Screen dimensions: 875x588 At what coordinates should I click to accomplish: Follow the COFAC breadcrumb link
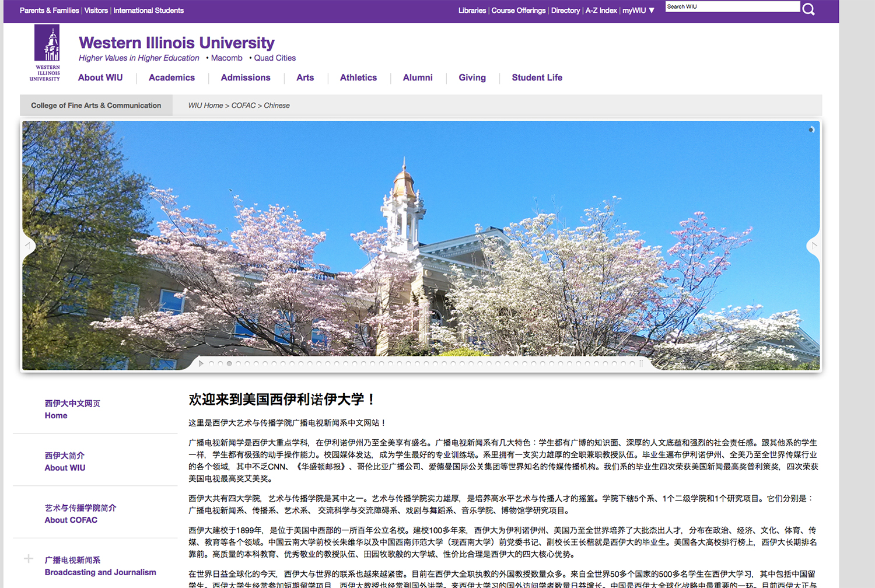pos(243,106)
